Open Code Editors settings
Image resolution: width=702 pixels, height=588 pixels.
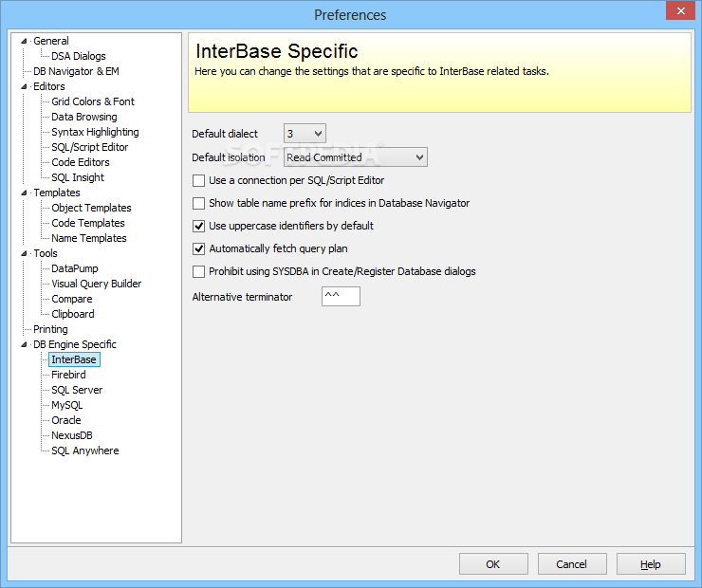(x=80, y=162)
